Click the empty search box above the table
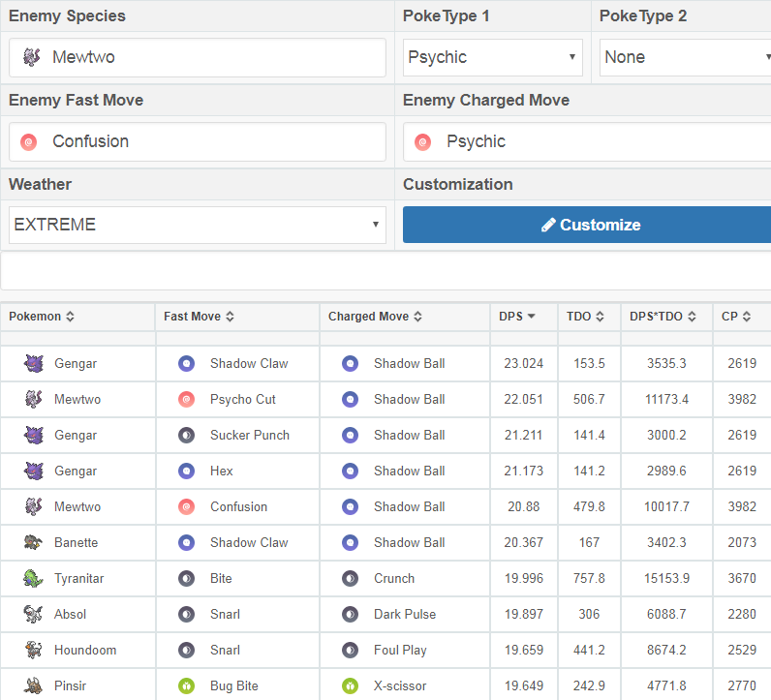This screenshot has height=700, width=771. click(x=385, y=271)
